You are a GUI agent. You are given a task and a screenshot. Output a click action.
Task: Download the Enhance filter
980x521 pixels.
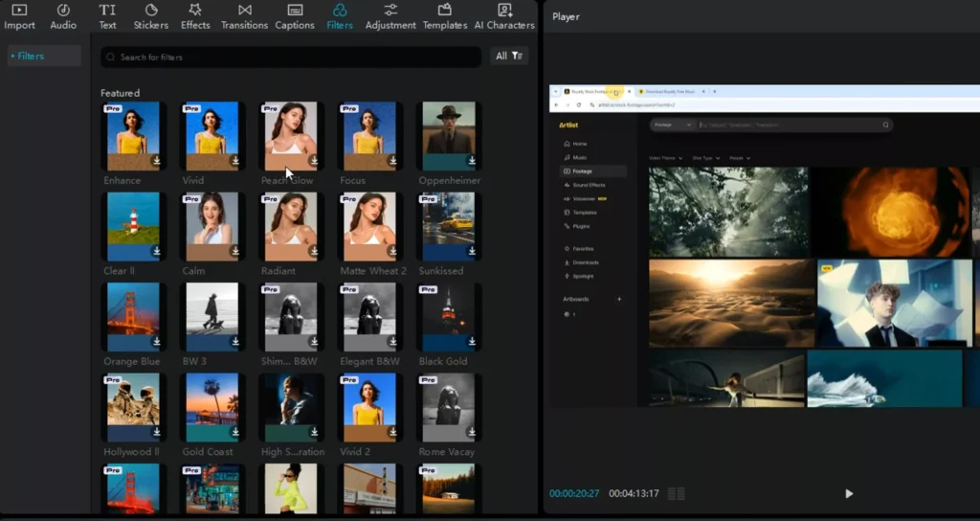(156, 161)
